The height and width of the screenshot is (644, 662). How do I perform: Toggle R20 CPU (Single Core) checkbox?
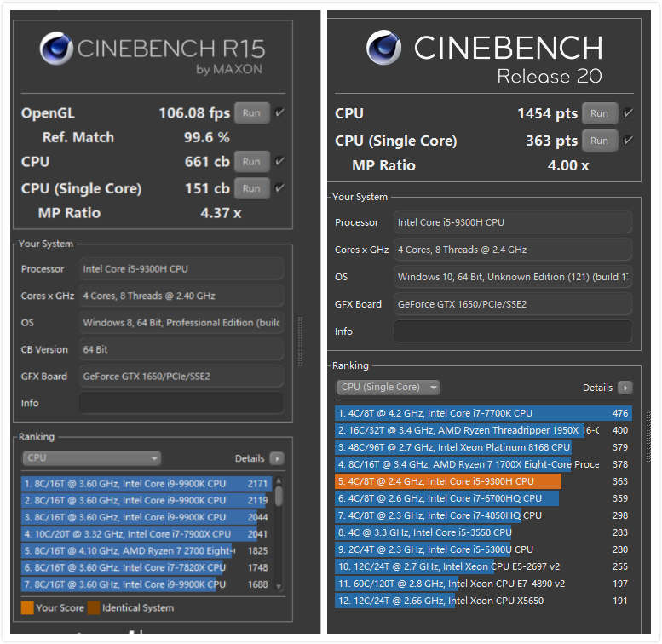click(628, 141)
